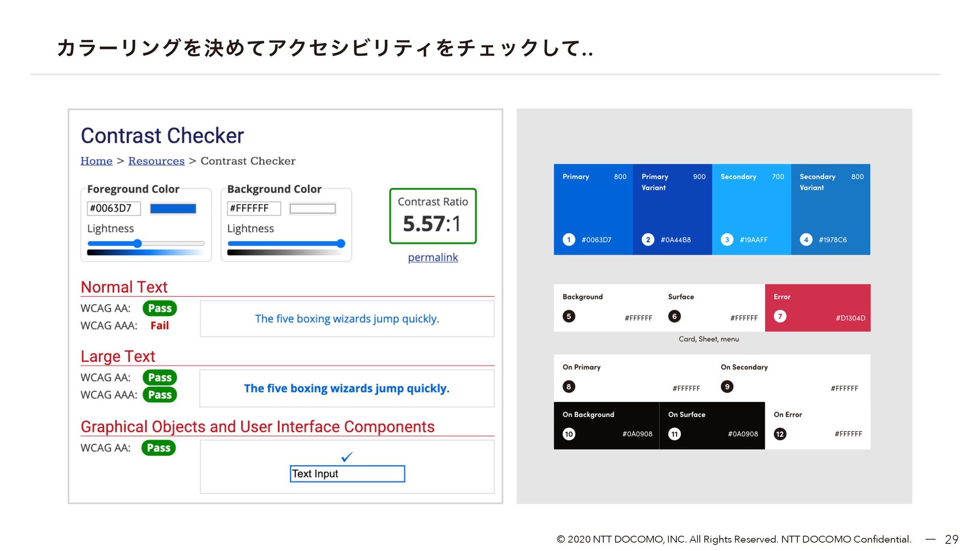The height and width of the screenshot is (551, 980).
Task: Click number badge 5 in Background swatch
Action: [569, 316]
